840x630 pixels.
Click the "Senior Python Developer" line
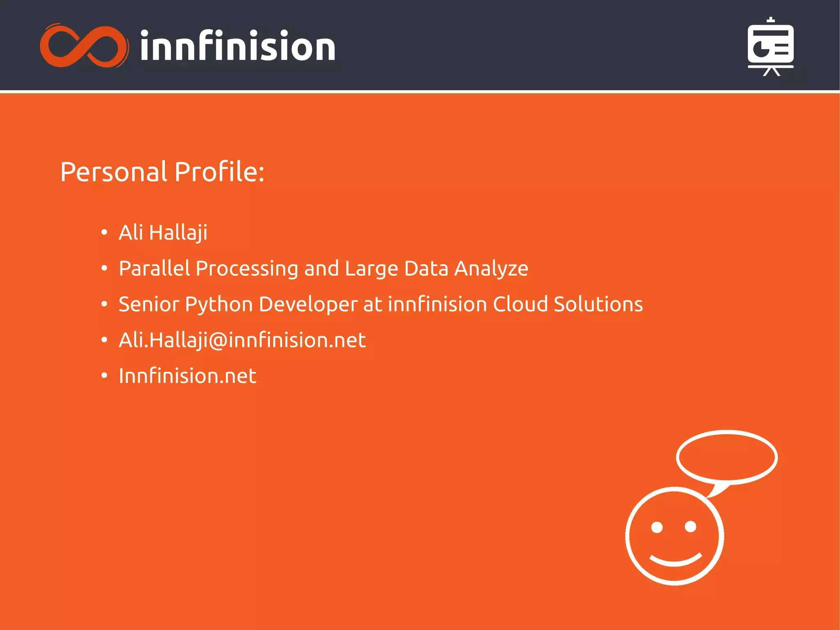pyautogui.click(x=380, y=305)
